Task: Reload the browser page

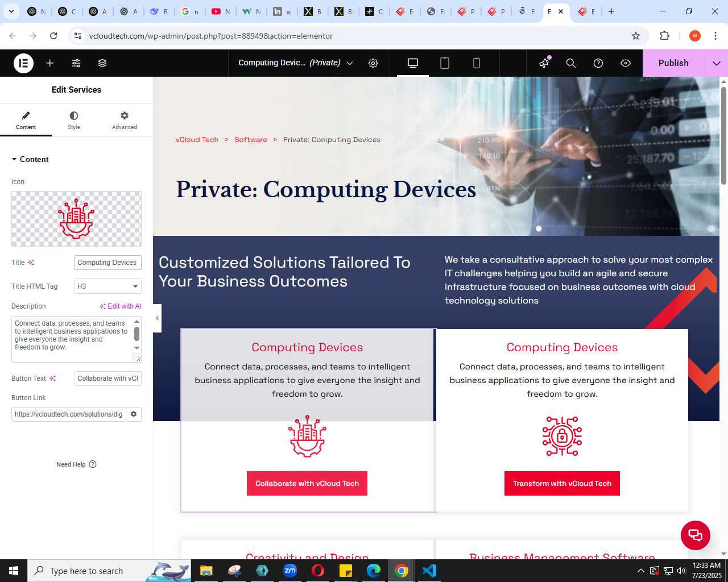Action: pyautogui.click(x=53, y=36)
